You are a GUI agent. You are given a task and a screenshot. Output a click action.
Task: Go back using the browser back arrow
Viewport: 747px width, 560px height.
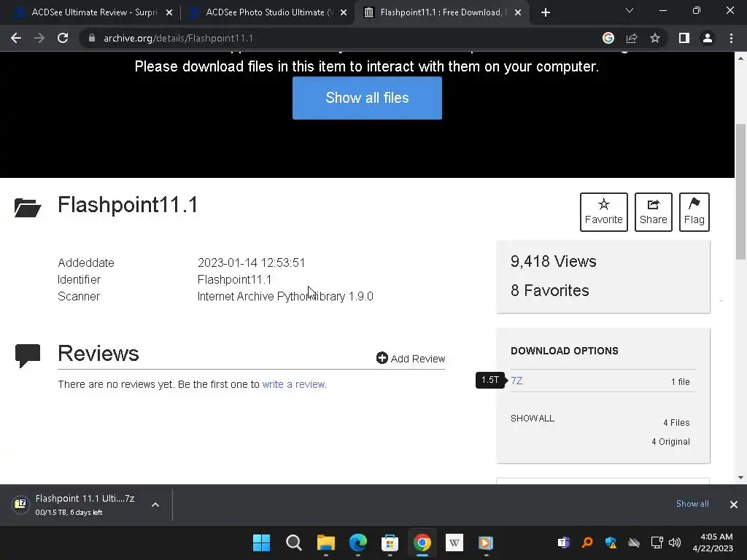point(16,38)
